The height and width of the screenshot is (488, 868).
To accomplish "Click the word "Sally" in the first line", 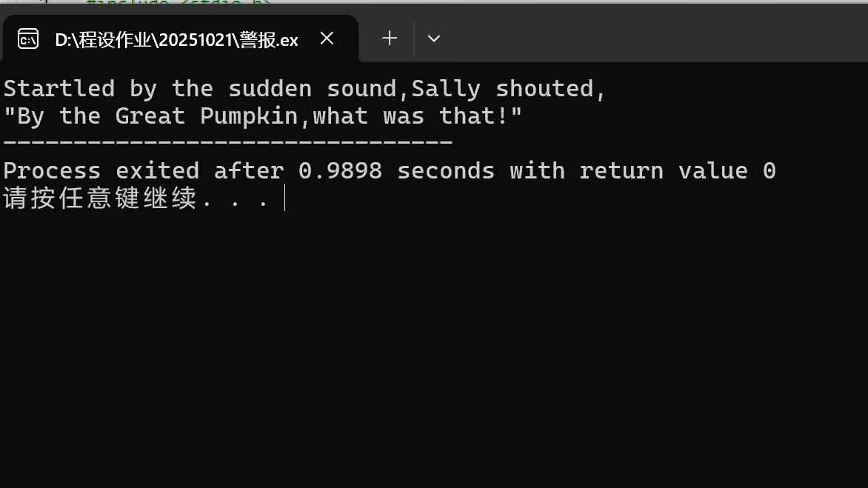I will click(x=446, y=89).
